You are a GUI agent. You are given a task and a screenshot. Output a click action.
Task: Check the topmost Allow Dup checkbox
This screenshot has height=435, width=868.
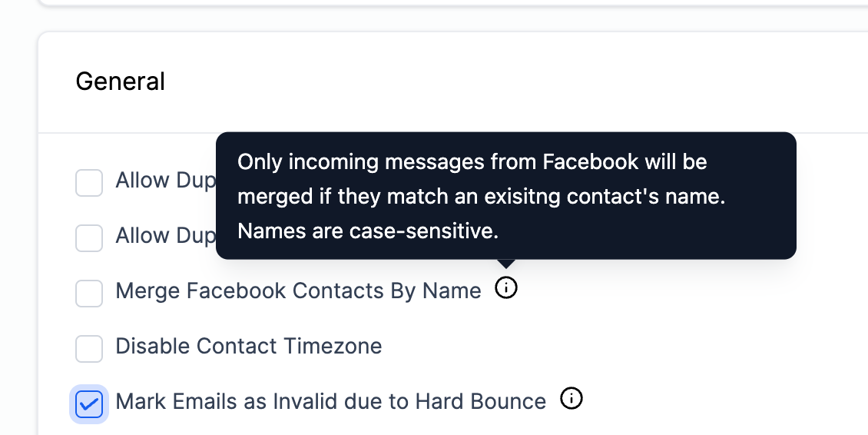tap(89, 183)
